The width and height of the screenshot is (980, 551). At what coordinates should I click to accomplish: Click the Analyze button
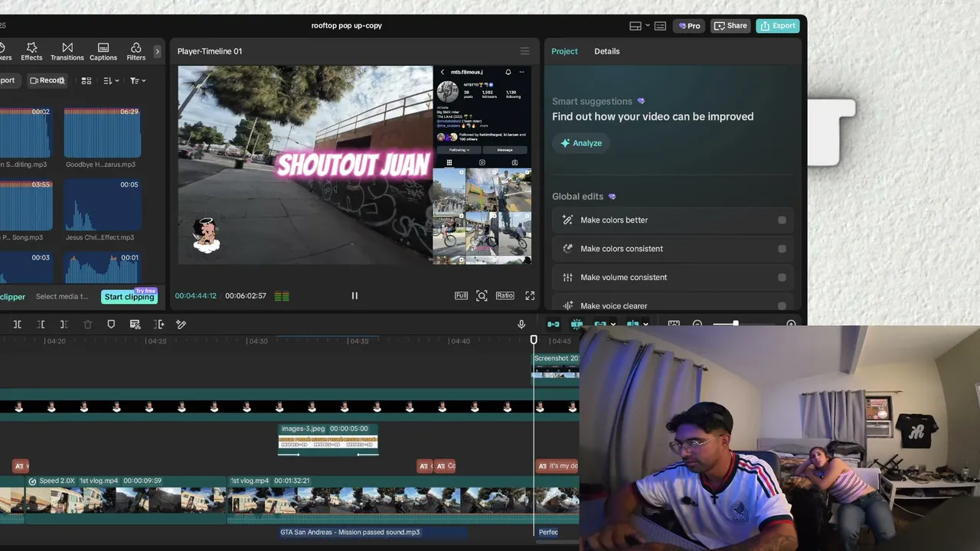(581, 143)
